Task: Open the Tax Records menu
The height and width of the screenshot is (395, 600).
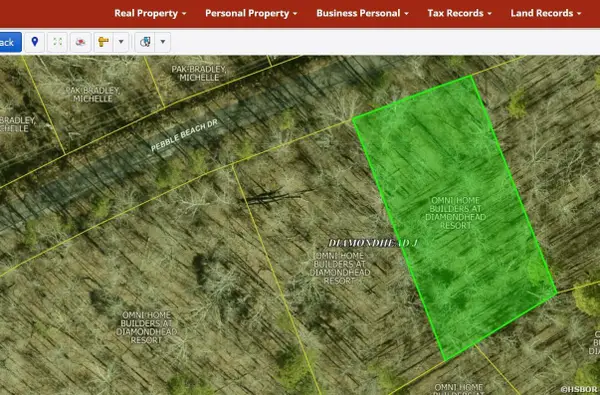Action: point(459,13)
